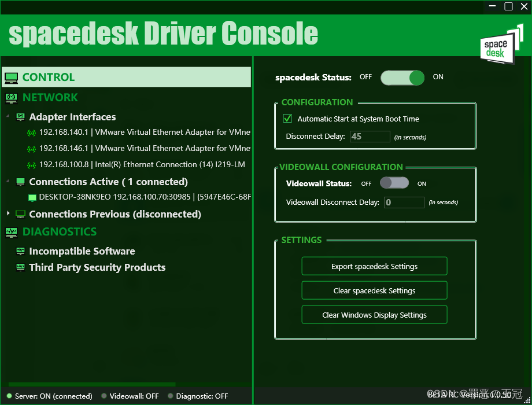
Task: Click Export spacedesk Settings button
Action: (x=374, y=266)
